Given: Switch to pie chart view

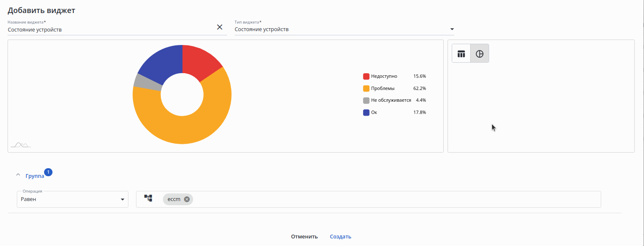Looking at the screenshot, I should tap(479, 54).
